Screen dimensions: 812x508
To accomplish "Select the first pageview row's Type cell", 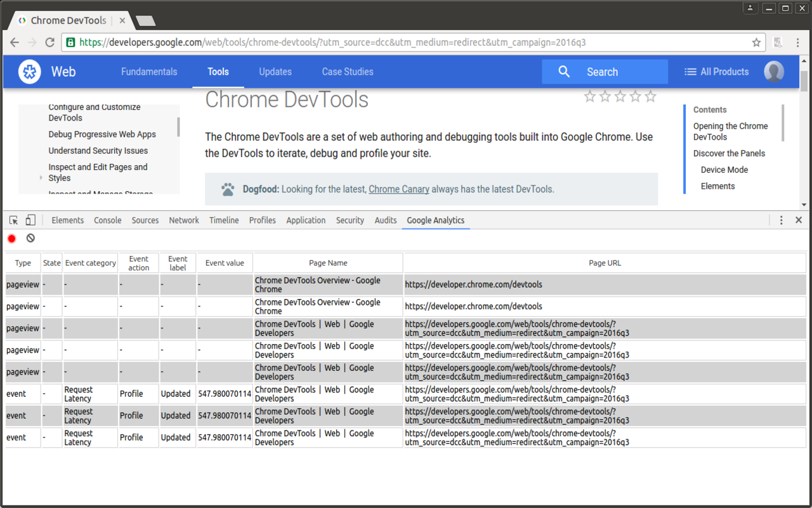I will 23,284.
